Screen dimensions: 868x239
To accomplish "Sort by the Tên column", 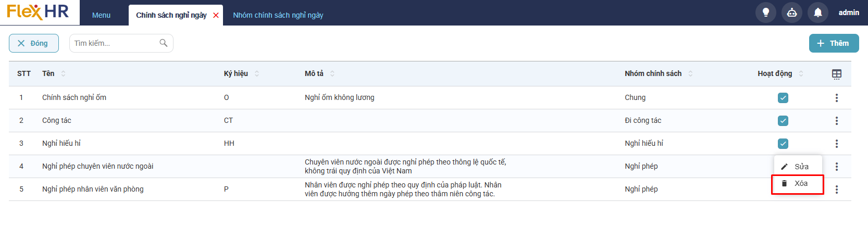I will coord(64,73).
